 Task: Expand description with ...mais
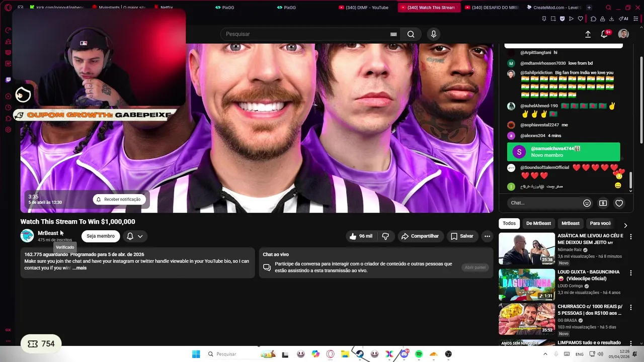click(79, 268)
